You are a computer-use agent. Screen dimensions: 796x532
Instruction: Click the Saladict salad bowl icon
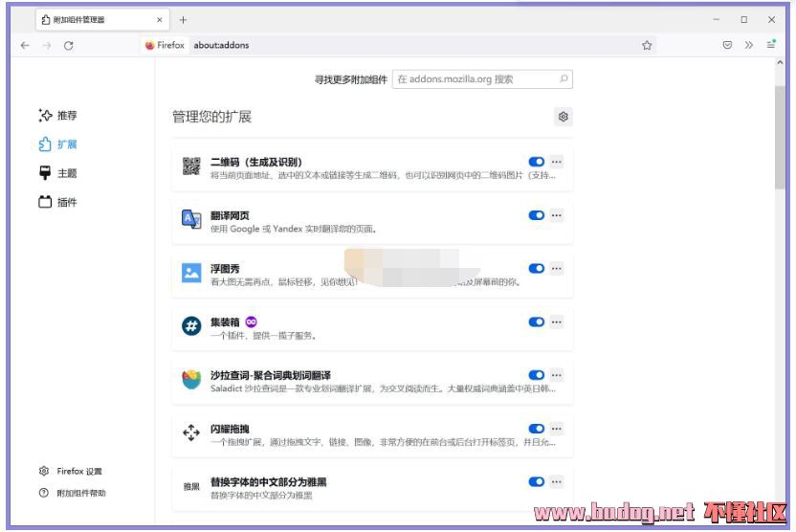(191, 379)
